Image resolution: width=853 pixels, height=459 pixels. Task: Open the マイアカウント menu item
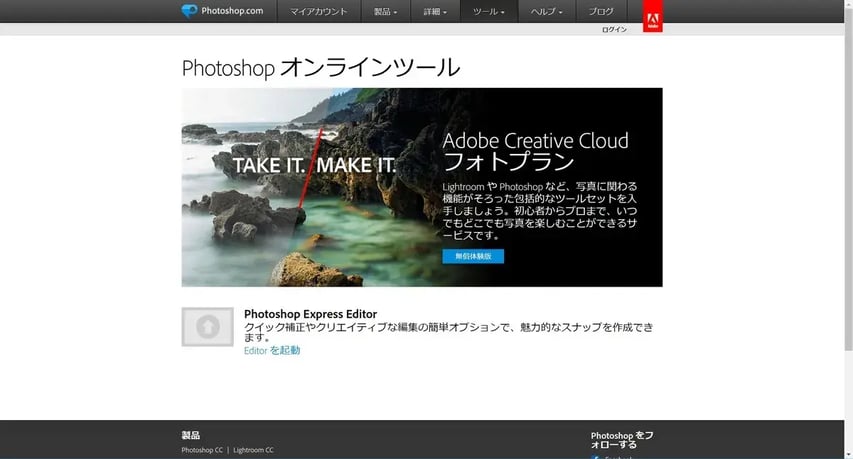coord(319,11)
